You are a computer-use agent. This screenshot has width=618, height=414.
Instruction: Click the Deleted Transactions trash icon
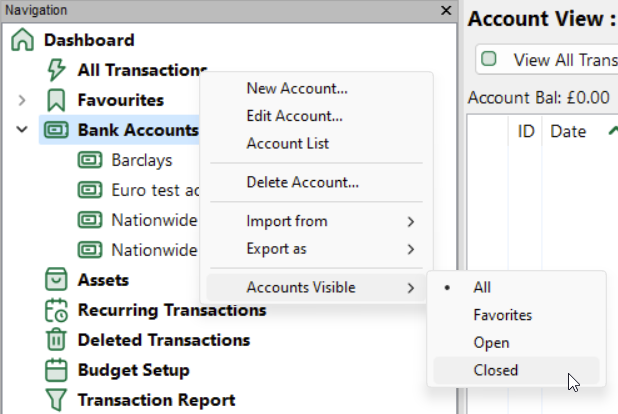[56, 339]
